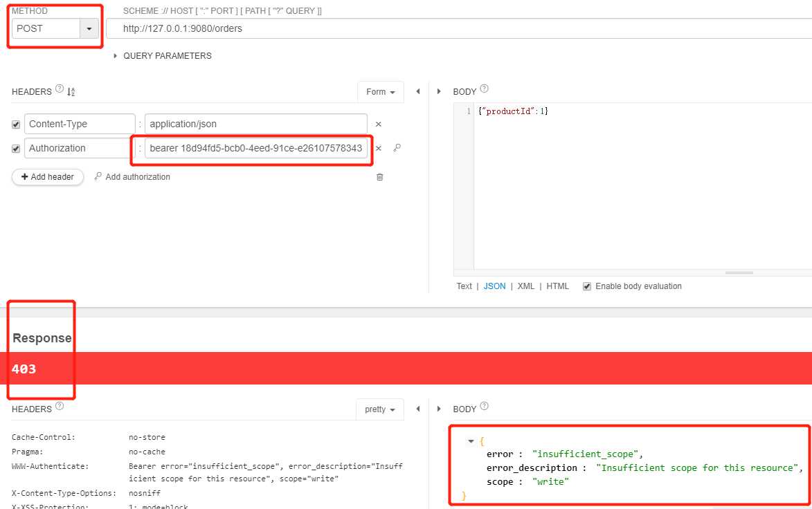
Task: Open help icon next to request HEADERS
Action: [60, 89]
